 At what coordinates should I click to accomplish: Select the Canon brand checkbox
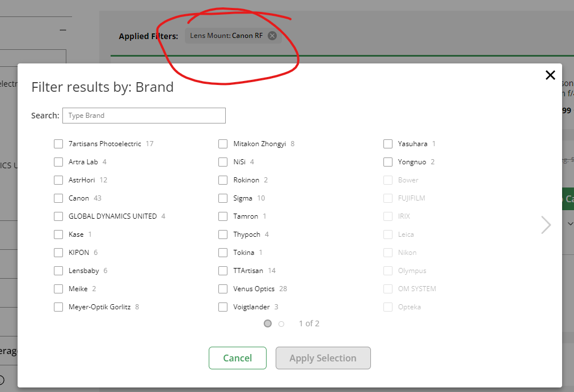pos(58,198)
